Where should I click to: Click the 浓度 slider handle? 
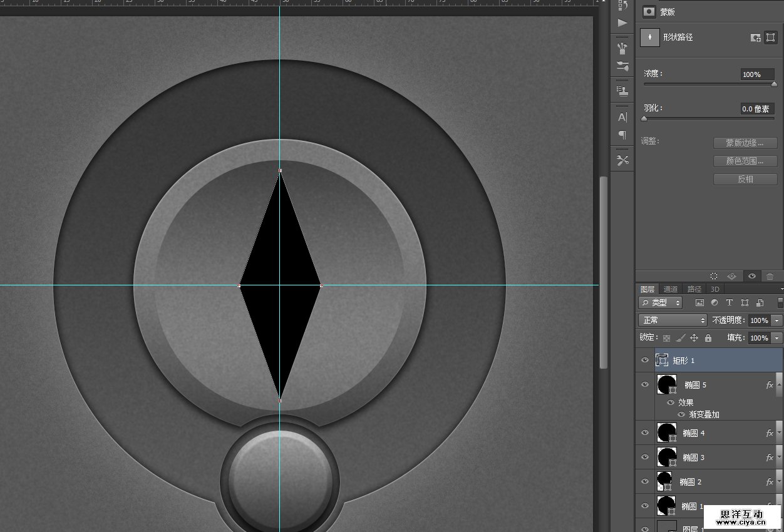pos(774,84)
